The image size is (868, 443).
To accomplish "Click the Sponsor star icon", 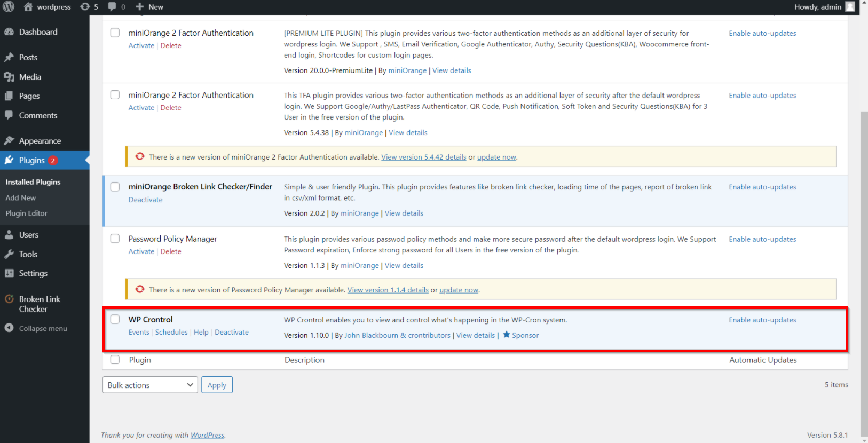I will click(x=507, y=335).
